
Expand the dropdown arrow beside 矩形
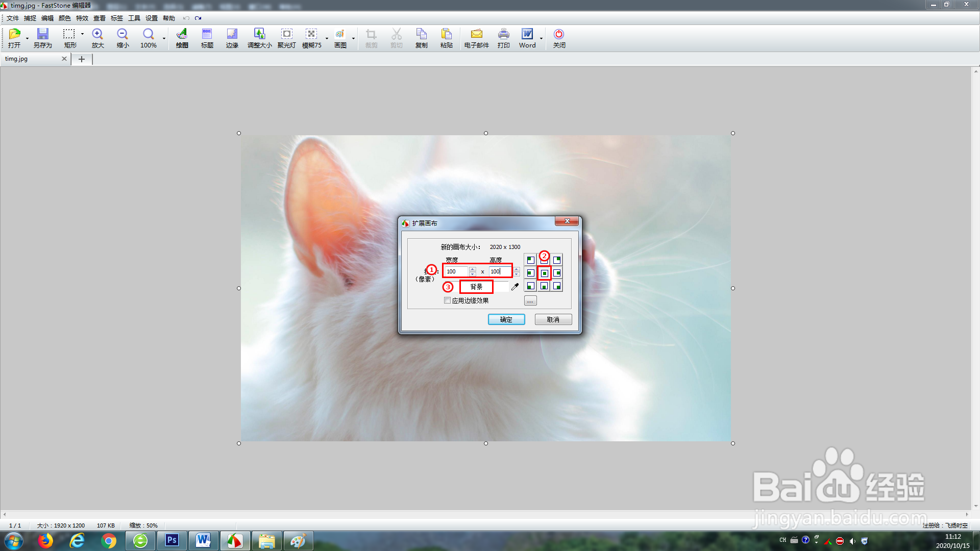[x=82, y=34]
